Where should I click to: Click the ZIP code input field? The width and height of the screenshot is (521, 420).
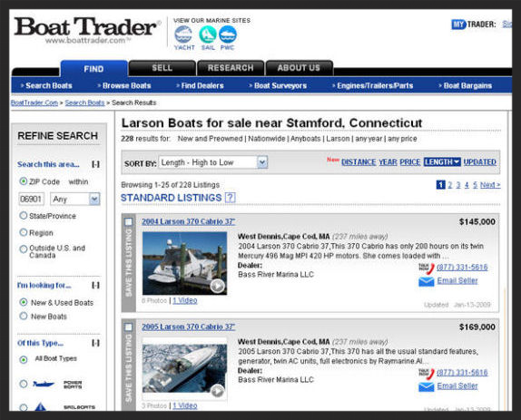[x=31, y=200]
